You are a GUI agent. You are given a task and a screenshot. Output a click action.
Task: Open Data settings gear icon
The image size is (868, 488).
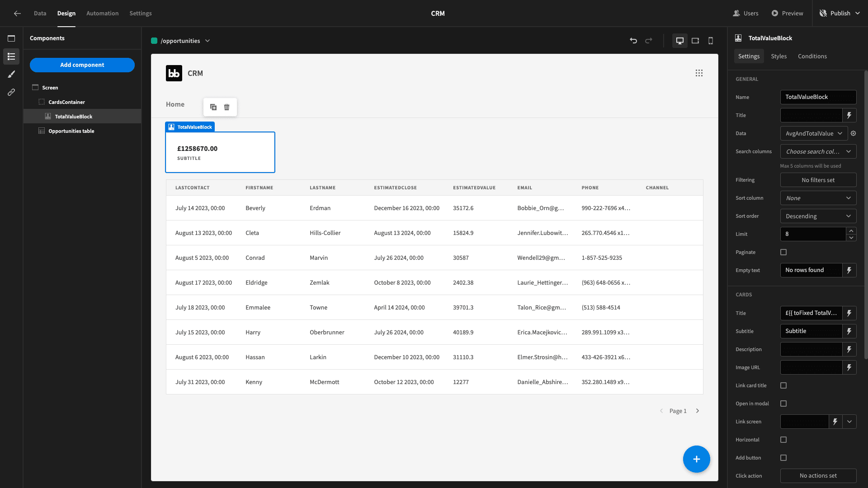[854, 133]
